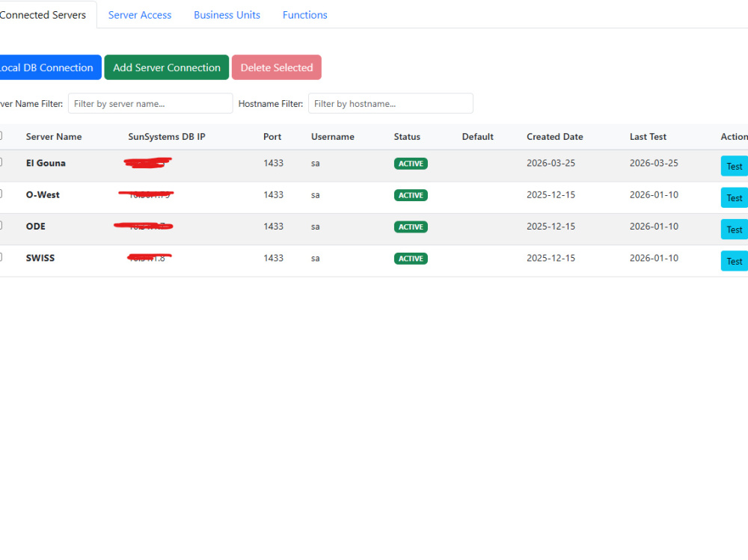This screenshot has width=748, height=560.
Task: Click the ACTIVE badge for SWISS
Action: click(411, 259)
